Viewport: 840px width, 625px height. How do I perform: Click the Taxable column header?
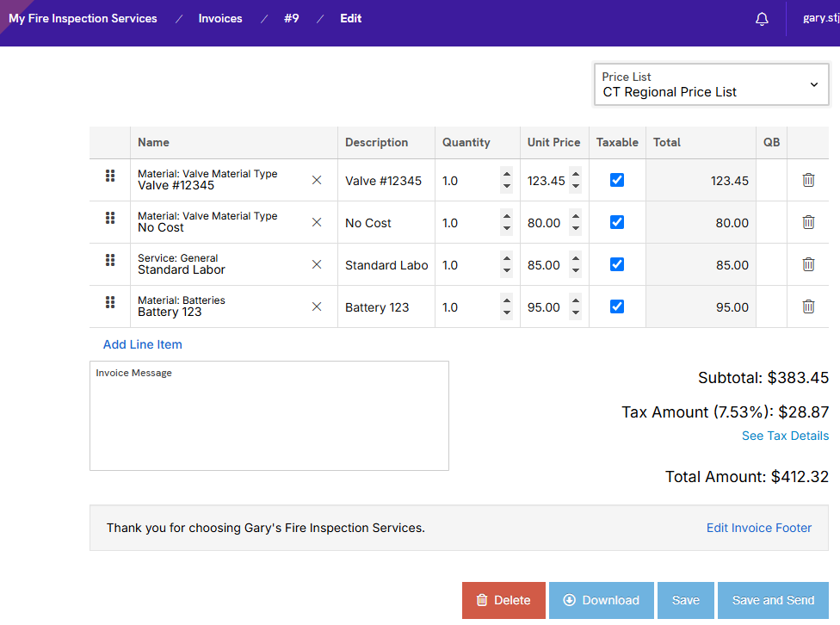(x=617, y=143)
